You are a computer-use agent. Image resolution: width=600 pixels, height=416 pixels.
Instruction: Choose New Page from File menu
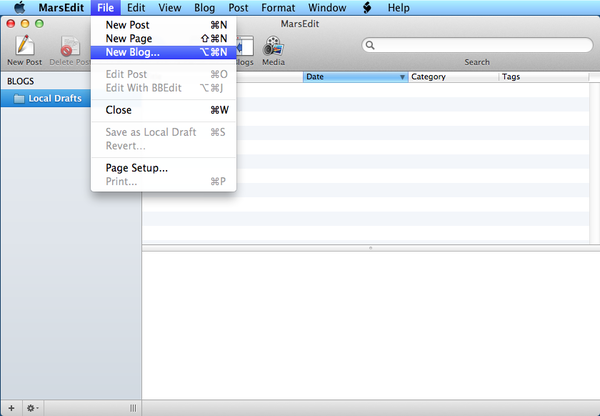(163, 38)
